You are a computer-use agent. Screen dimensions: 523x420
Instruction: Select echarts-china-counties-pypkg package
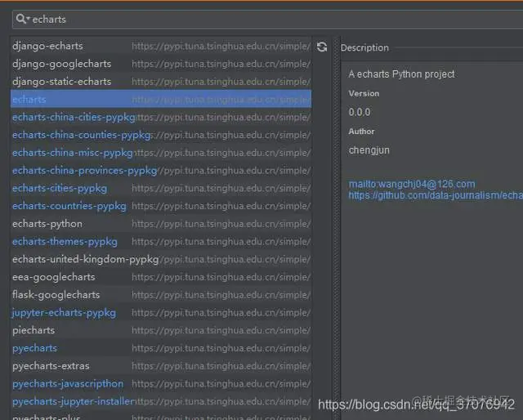(x=161, y=135)
